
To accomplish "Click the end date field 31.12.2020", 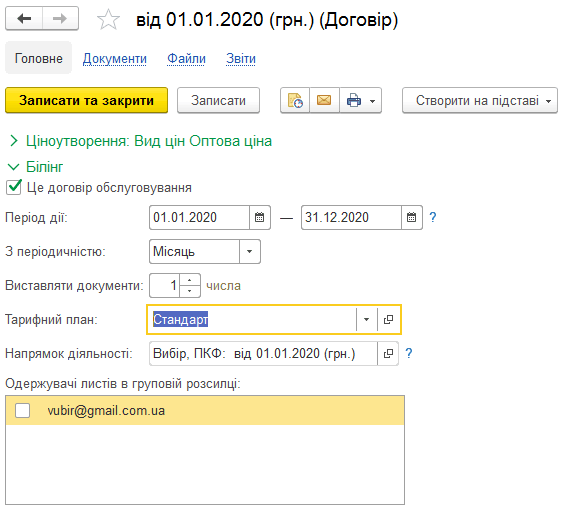I will tap(351, 217).
